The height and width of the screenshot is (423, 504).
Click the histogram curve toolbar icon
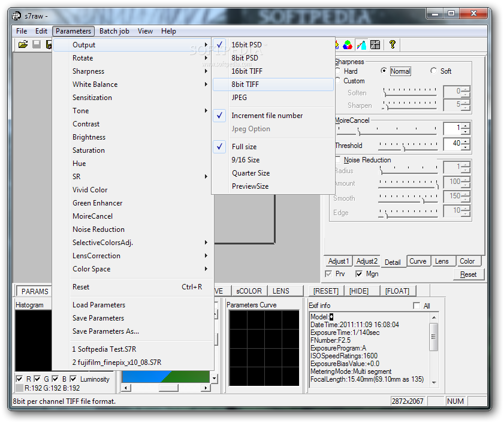pyautogui.click(x=361, y=45)
